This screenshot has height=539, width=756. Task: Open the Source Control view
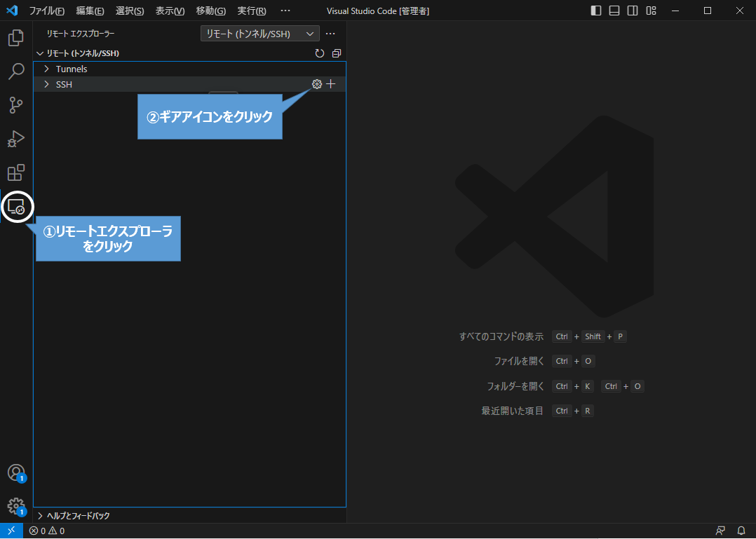[x=15, y=105]
